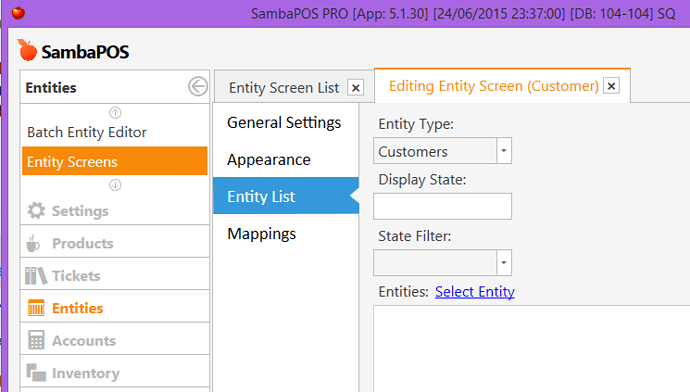Select the Appearance section

(269, 160)
